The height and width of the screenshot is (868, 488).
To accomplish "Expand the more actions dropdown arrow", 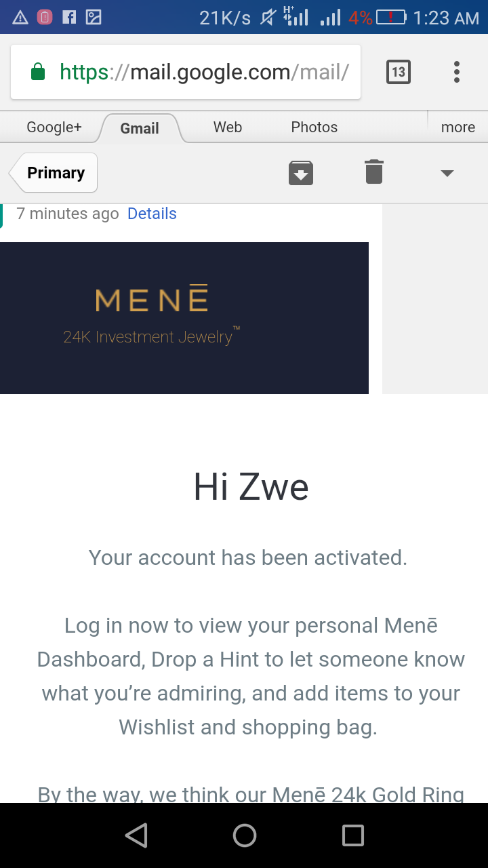I will pyautogui.click(x=447, y=173).
